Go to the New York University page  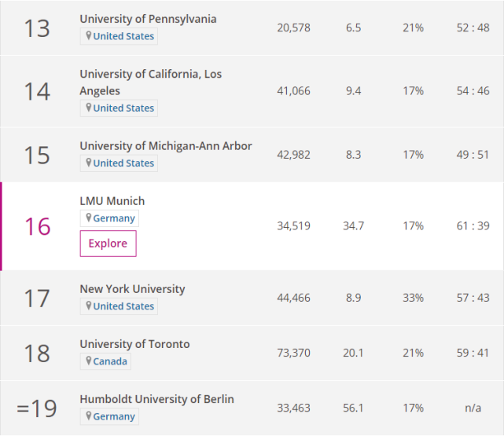point(132,289)
